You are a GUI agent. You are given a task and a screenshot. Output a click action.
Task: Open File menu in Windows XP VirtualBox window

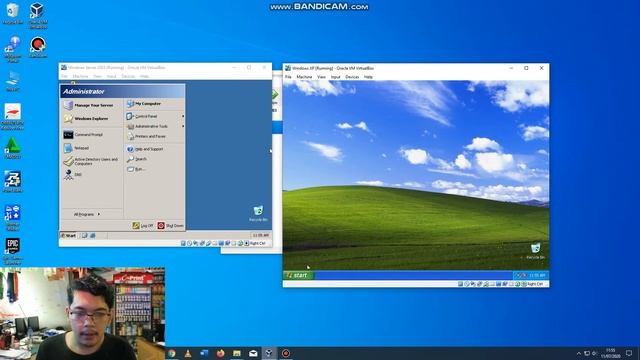click(288, 77)
